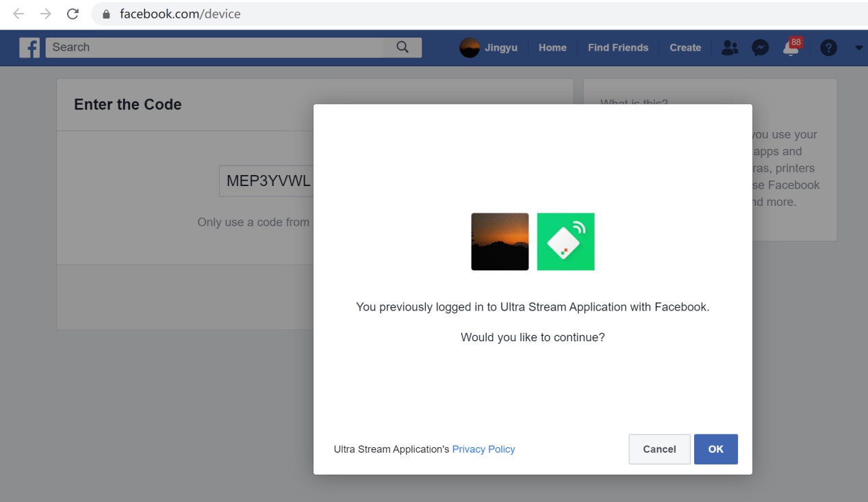Image resolution: width=868 pixels, height=502 pixels.
Task: Open the Jingyu profile link
Action: (501, 48)
